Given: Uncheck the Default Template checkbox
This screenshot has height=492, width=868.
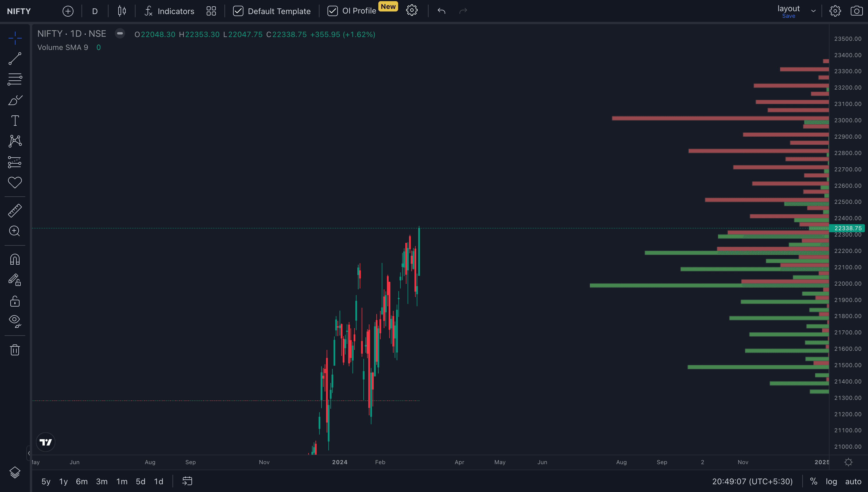Looking at the screenshot, I should 238,11.
